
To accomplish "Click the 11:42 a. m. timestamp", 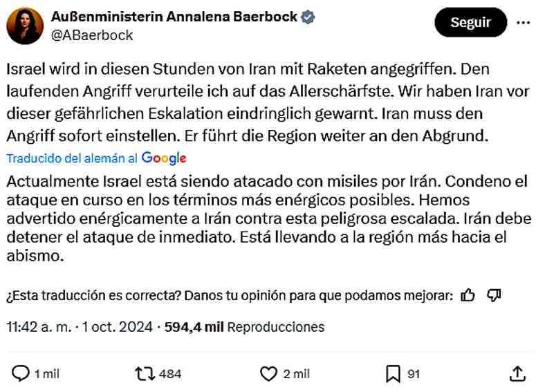I will (x=39, y=326).
